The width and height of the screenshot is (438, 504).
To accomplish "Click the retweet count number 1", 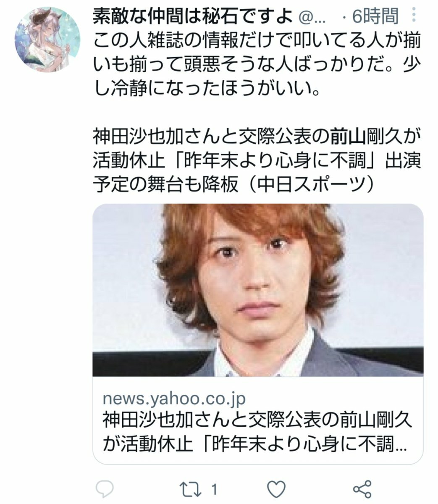I will (214, 489).
